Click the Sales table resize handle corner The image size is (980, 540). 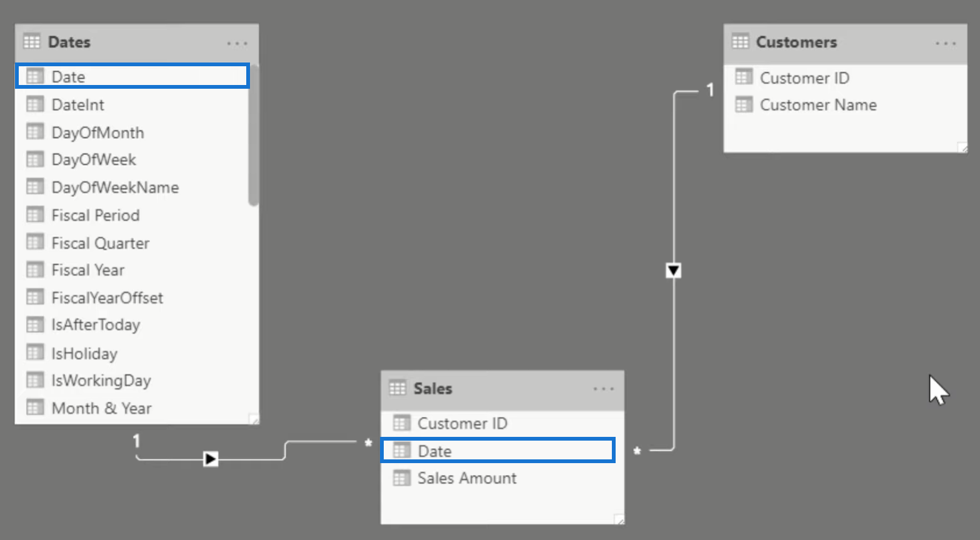(x=619, y=519)
